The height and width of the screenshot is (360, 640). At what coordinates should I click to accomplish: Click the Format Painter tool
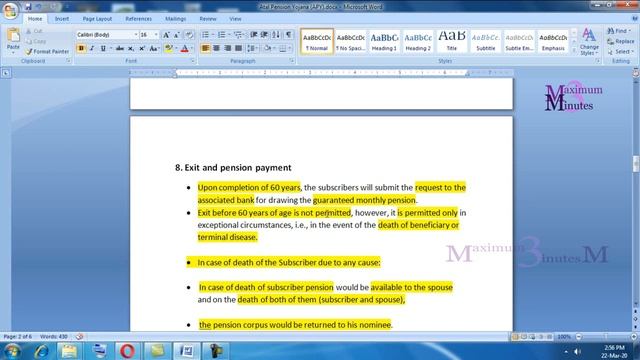point(47,51)
